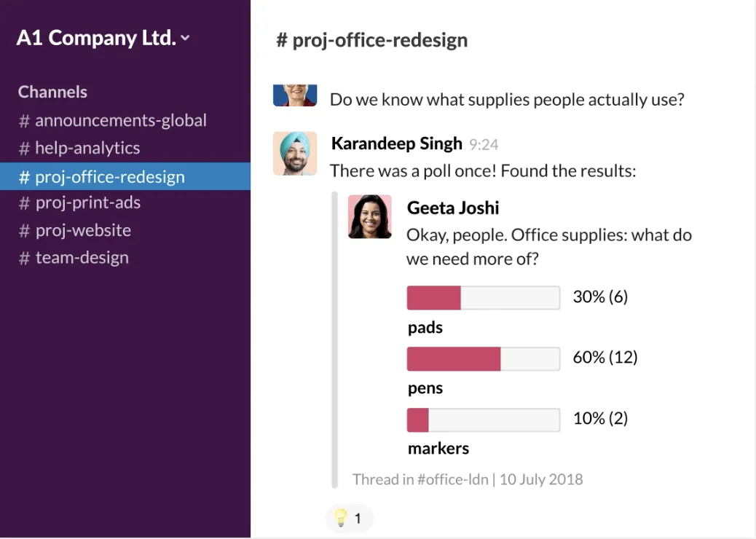Click the 9:24 message timestamp
This screenshot has height=539, width=756.
pos(484,145)
